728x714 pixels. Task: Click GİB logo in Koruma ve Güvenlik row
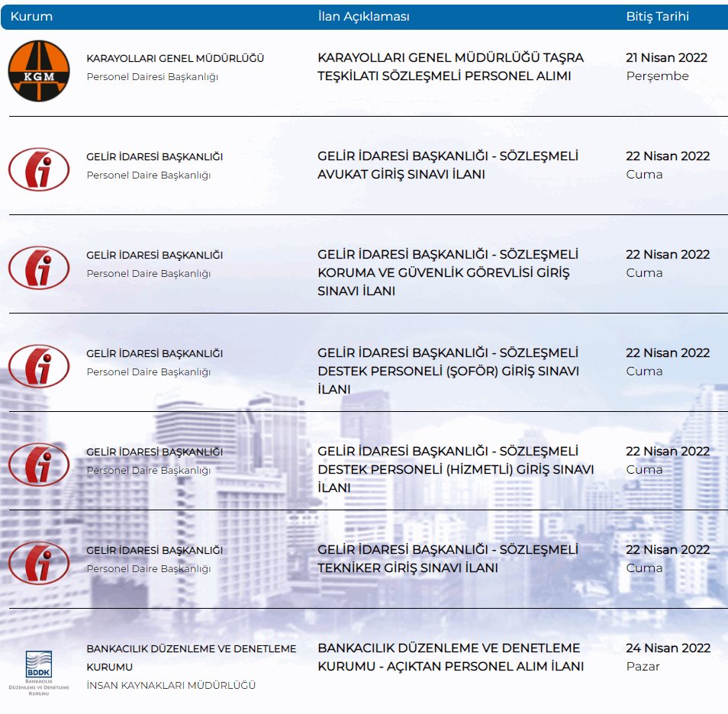click(39, 267)
